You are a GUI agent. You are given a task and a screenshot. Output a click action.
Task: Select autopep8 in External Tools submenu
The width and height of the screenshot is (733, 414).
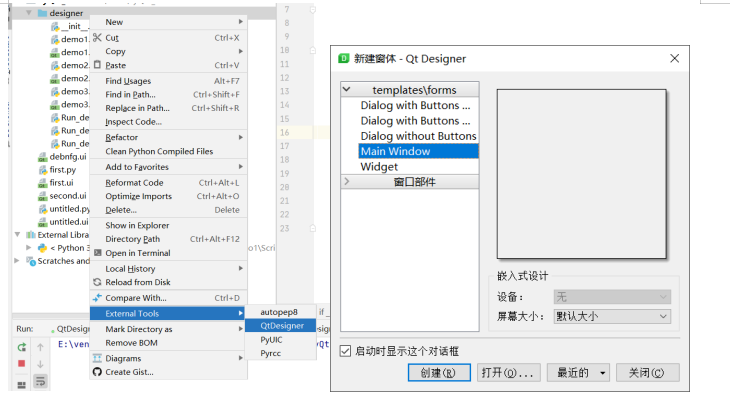pyautogui.click(x=281, y=312)
